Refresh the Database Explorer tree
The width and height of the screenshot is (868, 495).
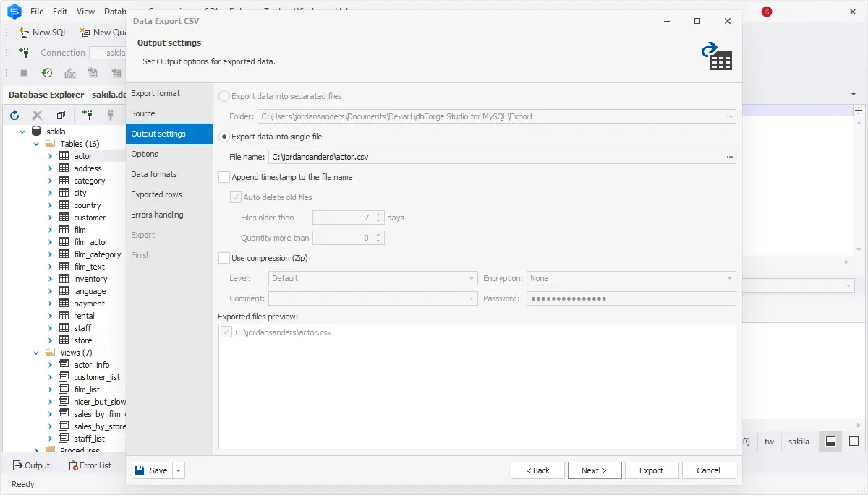coord(14,115)
